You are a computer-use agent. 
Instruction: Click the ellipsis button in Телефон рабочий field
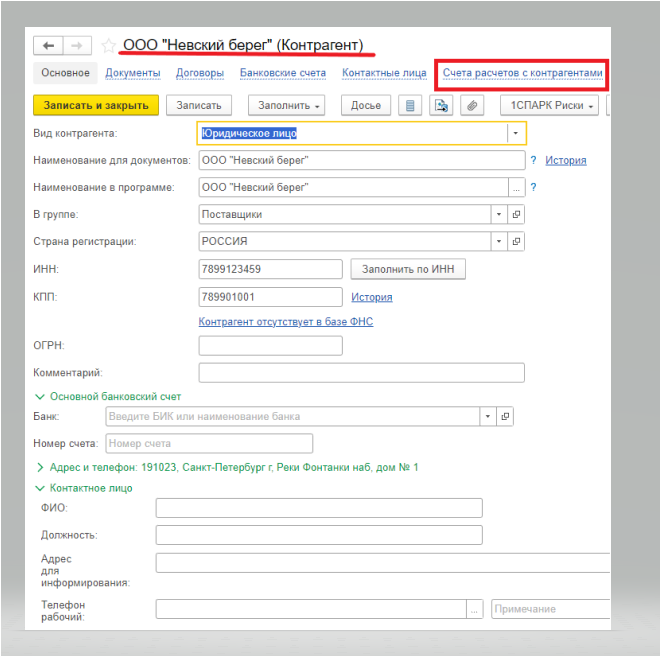pos(474,609)
